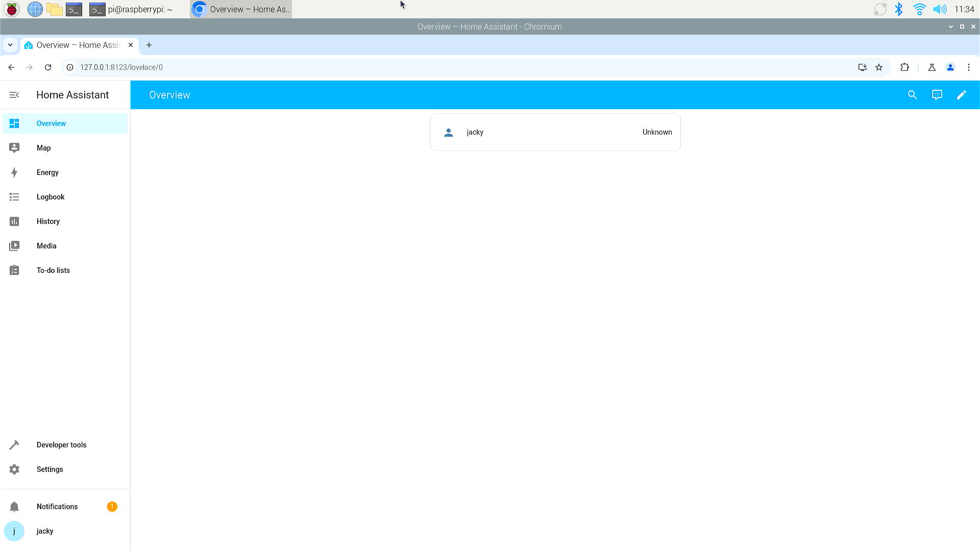Toggle WiFi system tray icon
The height and width of the screenshot is (551, 980).
pos(919,9)
